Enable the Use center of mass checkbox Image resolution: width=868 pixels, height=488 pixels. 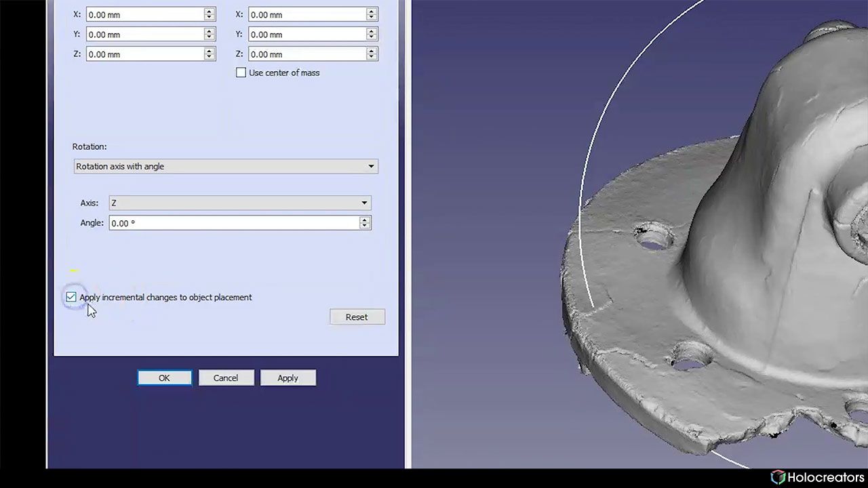coord(241,73)
